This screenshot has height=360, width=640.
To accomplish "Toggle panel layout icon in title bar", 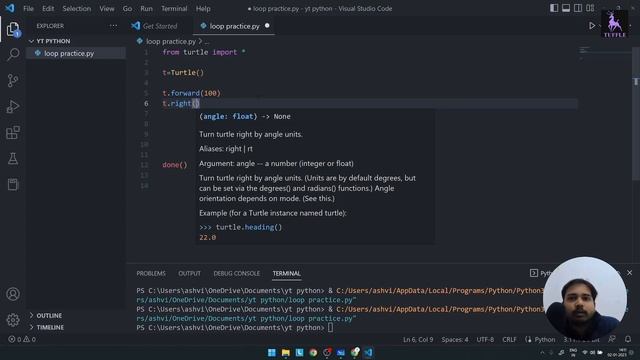I will (x=566, y=8).
